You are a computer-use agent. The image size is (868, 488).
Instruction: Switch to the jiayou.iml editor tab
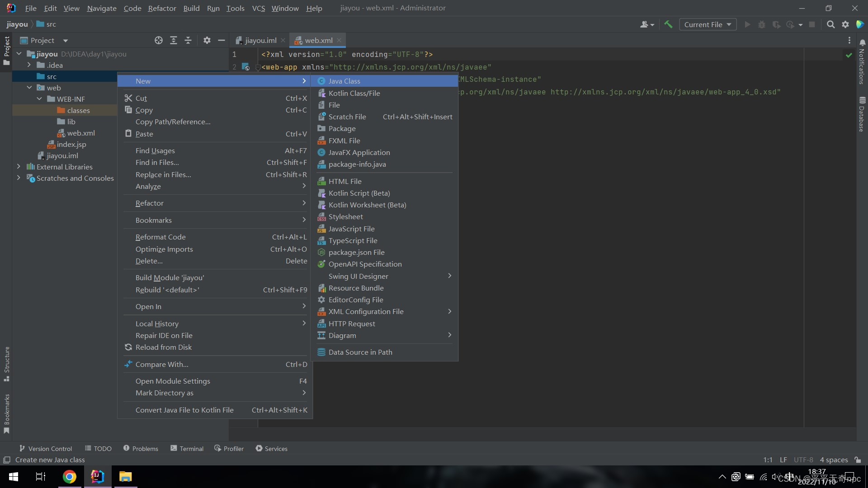[x=260, y=40]
